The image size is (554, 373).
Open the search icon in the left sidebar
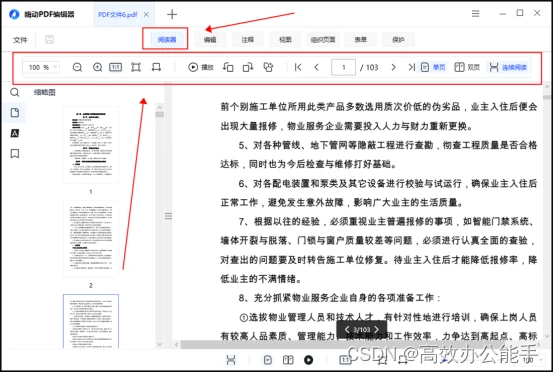tap(14, 93)
